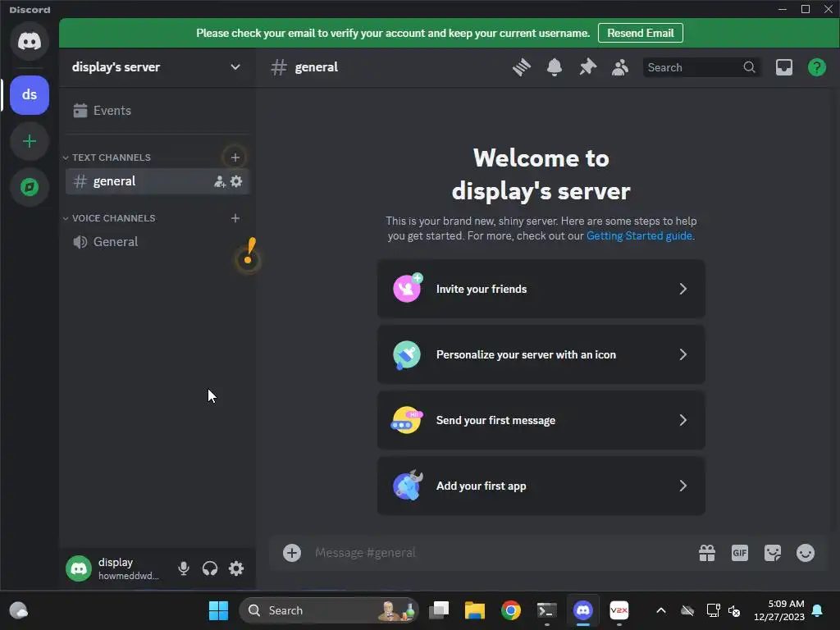The height and width of the screenshot is (630, 840).
Task: Open the Threads icon in channel header
Action: tap(521, 67)
